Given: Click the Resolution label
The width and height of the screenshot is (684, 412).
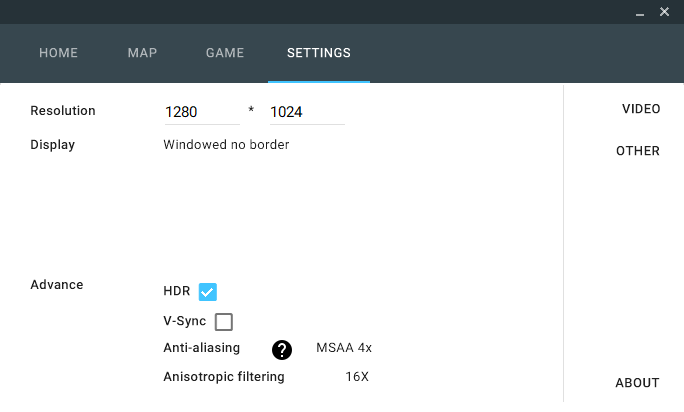Looking at the screenshot, I should (x=63, y=111).
